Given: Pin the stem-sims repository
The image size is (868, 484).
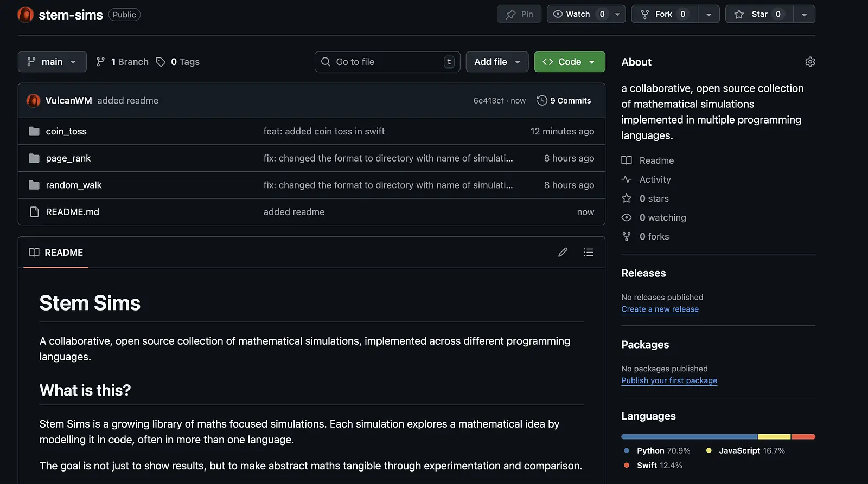Looking at the screenshot, I should (x=519, y=14).
